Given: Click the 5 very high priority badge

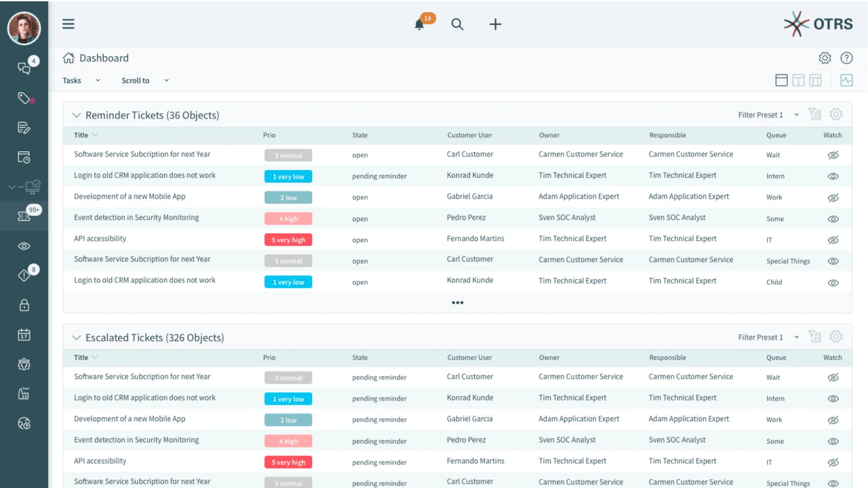Looking at the screenshot, I should [x=288, y=240].
